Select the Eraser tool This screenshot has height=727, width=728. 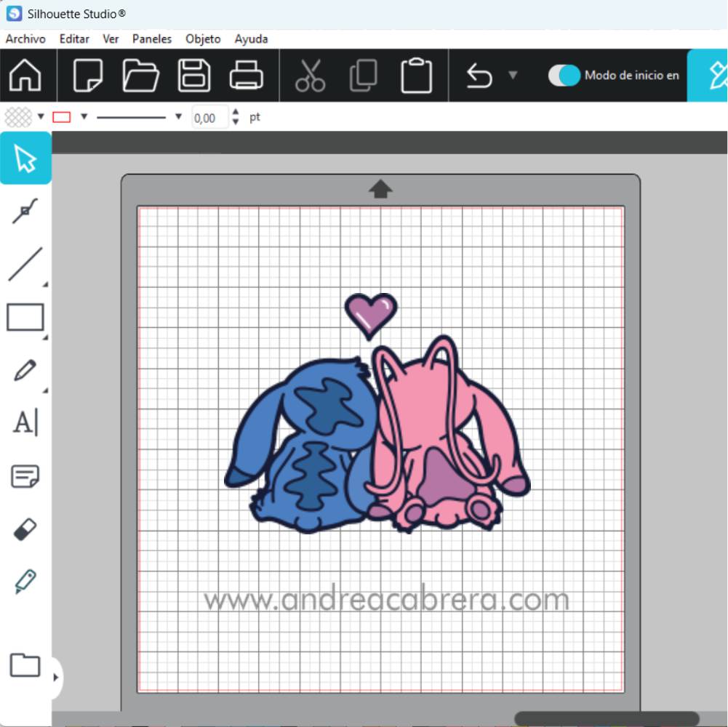tap(25, 529)
